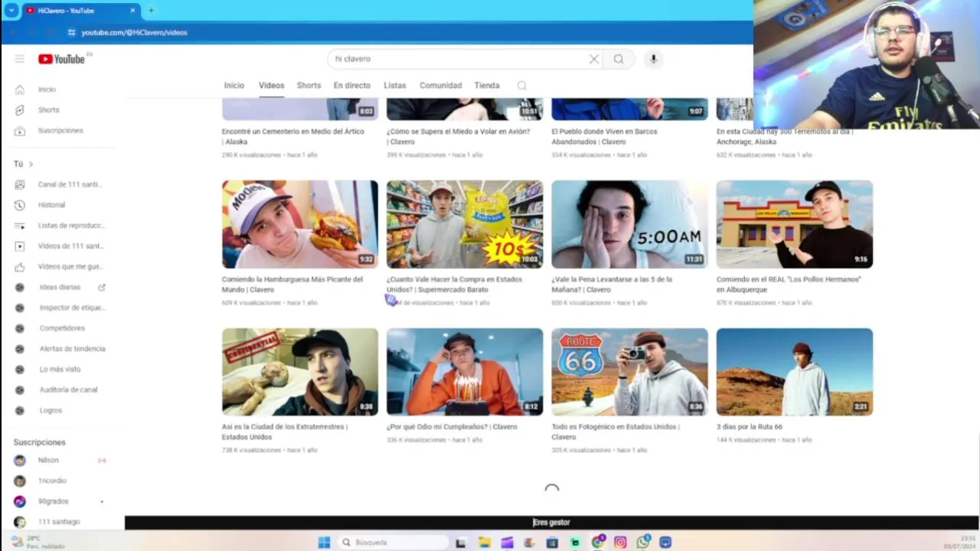Open title '¿Por qué Odio mi Cumpleaños?'
This screenshot has height=551, width=980.
click(452, 427)
